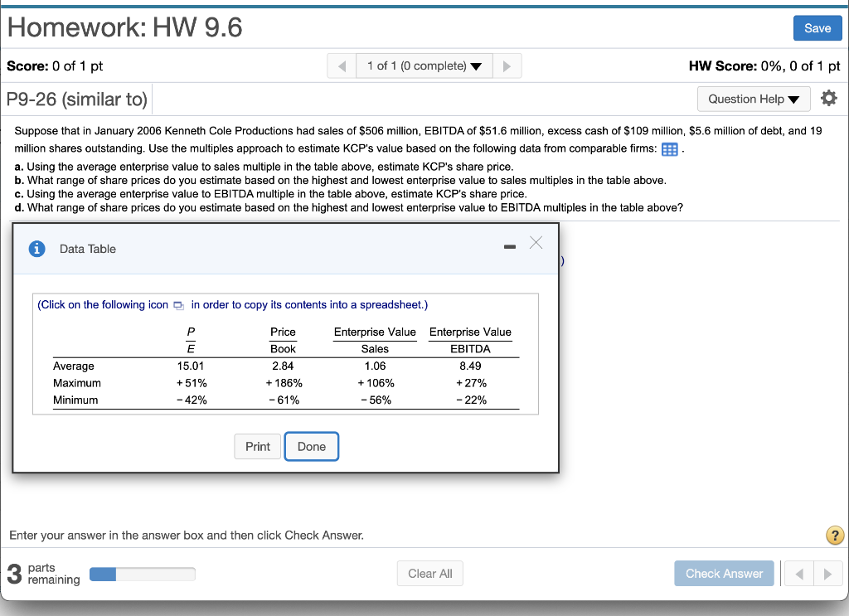Click the Maximum +51% cell
The height and width of the screenshot is (616, 849).
tap(192, 383)
